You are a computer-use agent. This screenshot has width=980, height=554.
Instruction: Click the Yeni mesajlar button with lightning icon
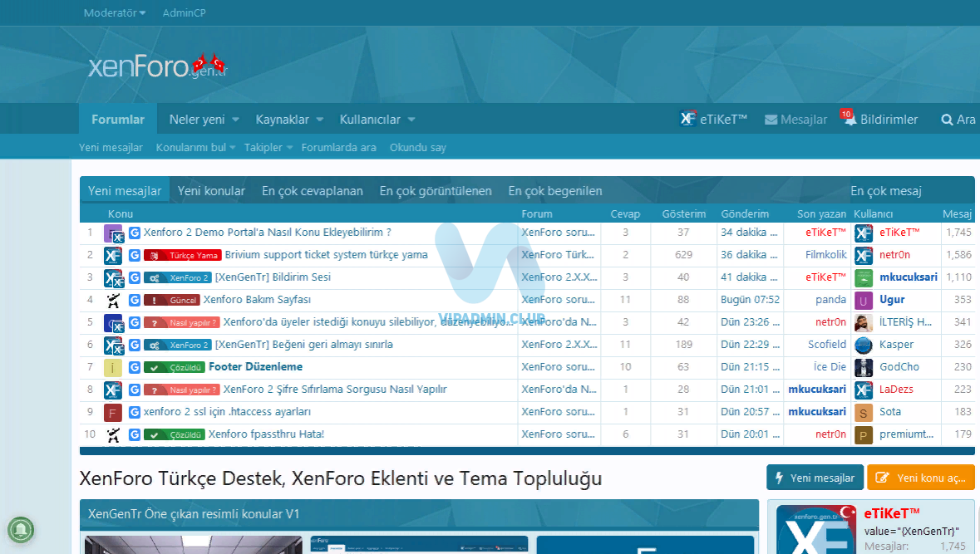pyautogui.click(x=815, y=478)
